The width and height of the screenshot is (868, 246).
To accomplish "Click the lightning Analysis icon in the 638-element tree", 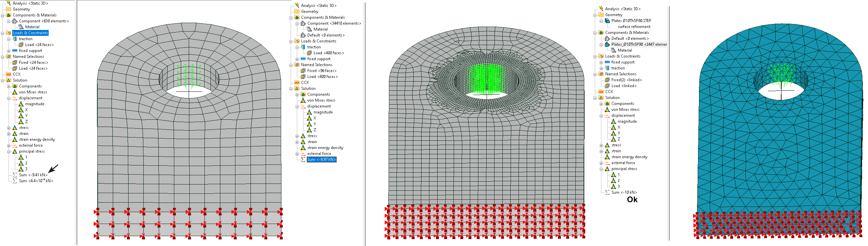I will [9, 3].
